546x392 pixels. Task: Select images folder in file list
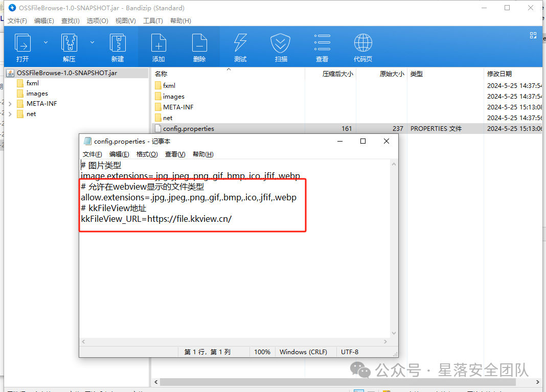tap(173, 97)
